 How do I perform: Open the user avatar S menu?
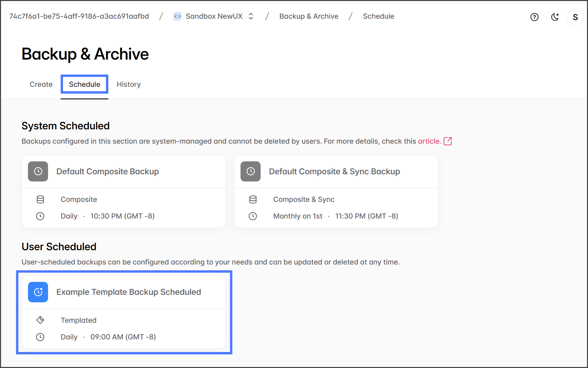pyautogui.click(x=575, y=17)
